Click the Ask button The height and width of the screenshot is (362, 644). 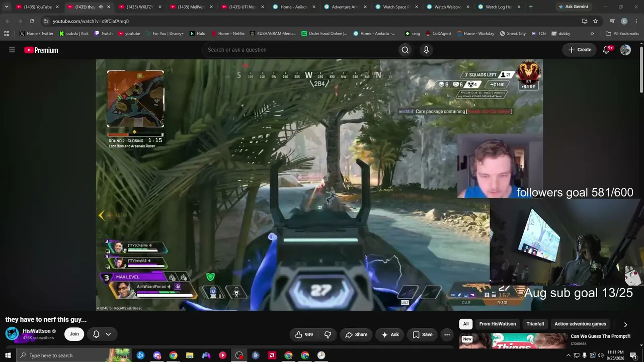(390, 334)
